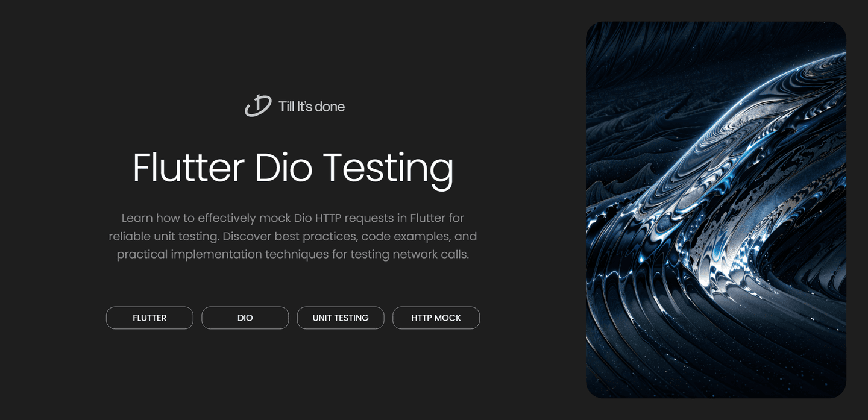Click the description paragraph starting with Learn how

coord(293,236)
